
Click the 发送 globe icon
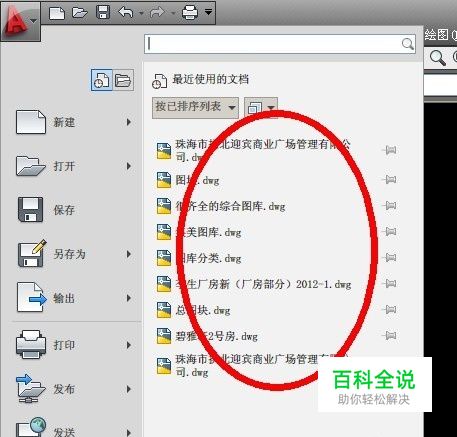pyautogui.click(x=32, y=428)
